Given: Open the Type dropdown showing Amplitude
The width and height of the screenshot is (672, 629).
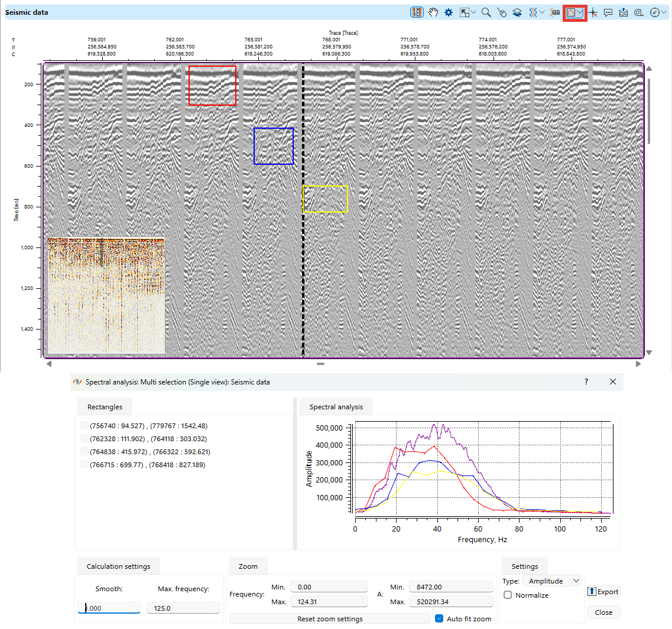Looking at the screenshot, I should pos(551,581).
